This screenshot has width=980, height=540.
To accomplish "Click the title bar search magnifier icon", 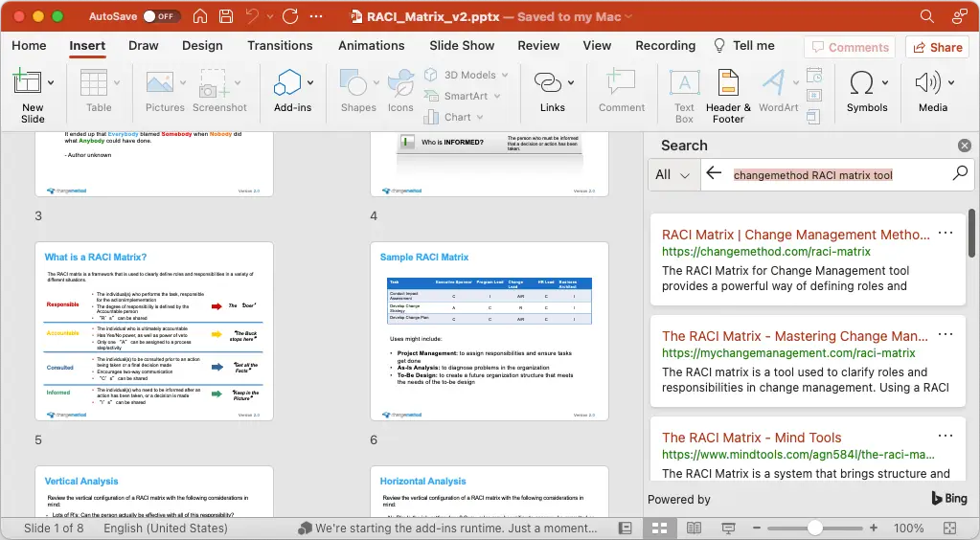I will click(x=927, y=16).
